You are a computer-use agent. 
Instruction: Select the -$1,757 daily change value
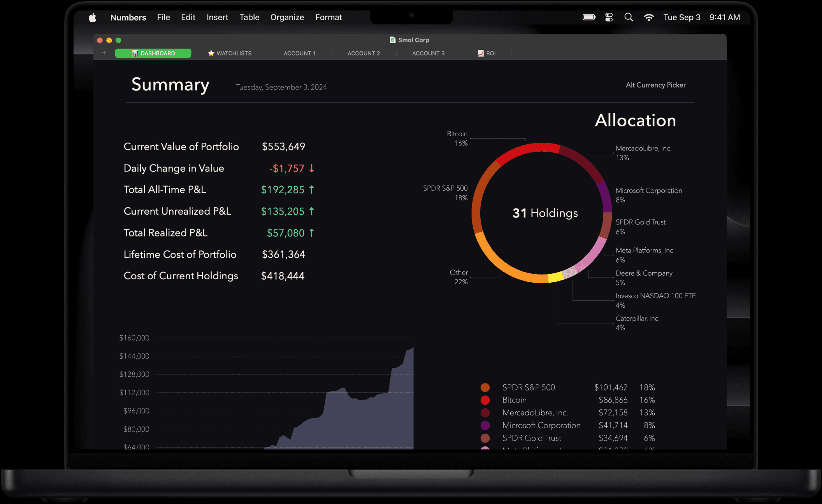point(287,168)
